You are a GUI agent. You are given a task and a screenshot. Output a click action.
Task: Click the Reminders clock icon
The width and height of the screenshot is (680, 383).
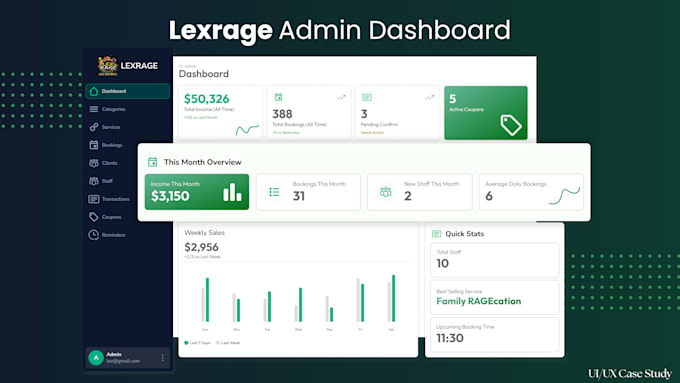tap(94, 235)
